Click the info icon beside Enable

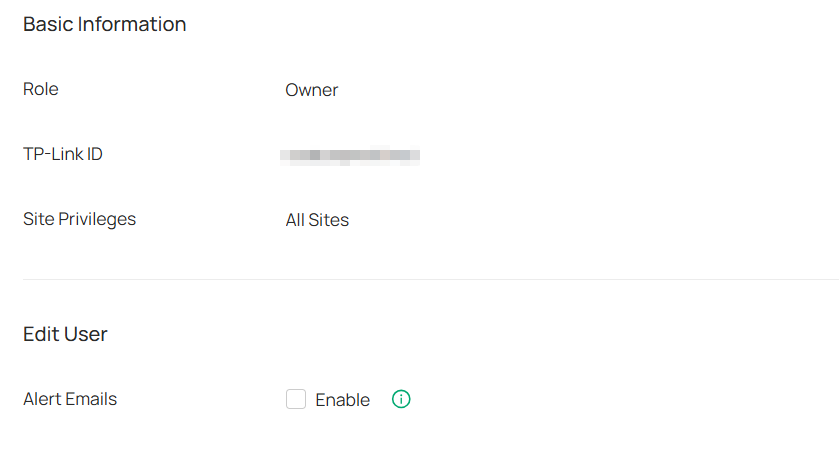(x=401, y=400)
